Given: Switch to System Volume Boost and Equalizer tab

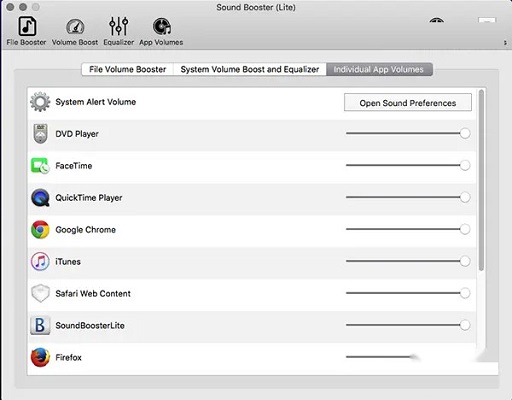Looking at the screenshot, I should coord(250,69).
